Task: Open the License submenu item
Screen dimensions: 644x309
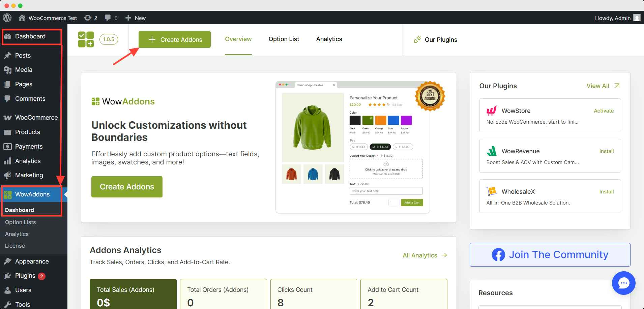Action: click(x=15, y=246)
